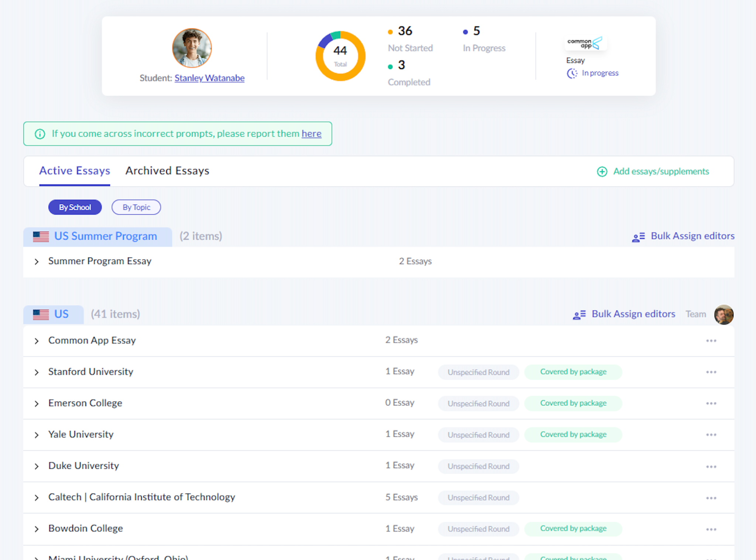Screen dimensions: 756x560
Task: Click the Add essays/supplements button
Action: coord(653,171)
